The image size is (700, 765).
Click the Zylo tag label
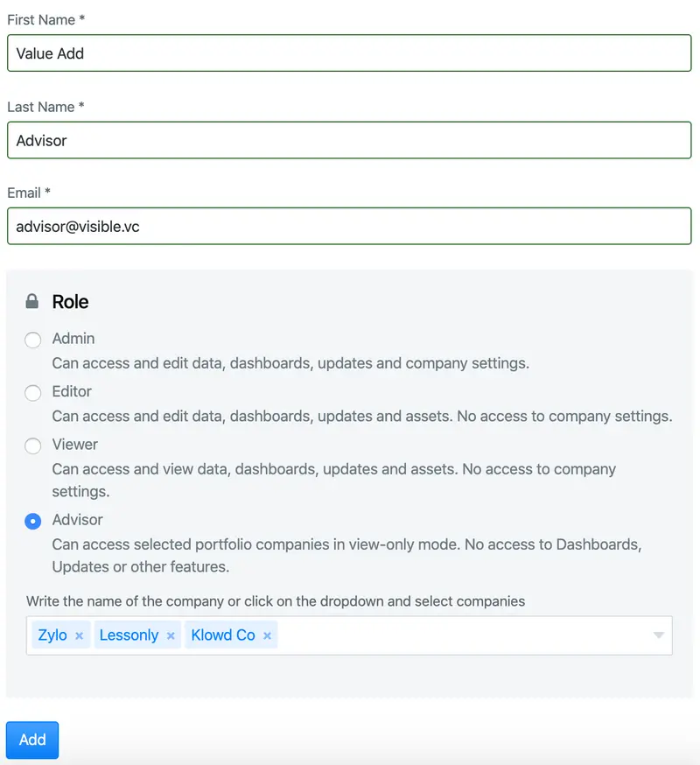point(52,635)
